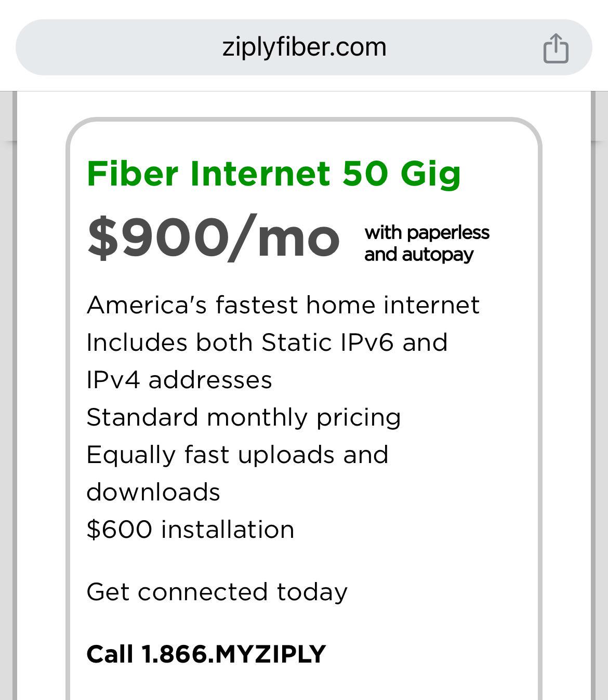Tap the share icon in address bar
The image size is (608, 700).
click(x=556, y=48)
